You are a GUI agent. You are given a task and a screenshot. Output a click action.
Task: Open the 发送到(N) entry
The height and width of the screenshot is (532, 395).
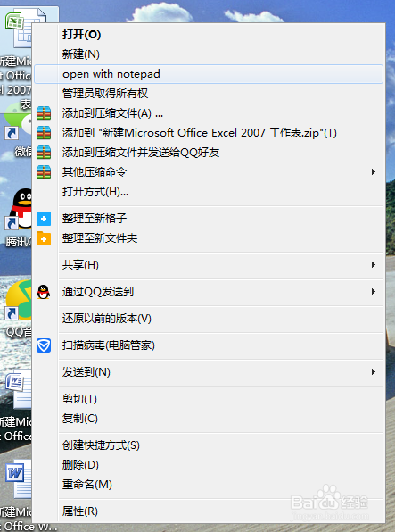click(209, 372)
